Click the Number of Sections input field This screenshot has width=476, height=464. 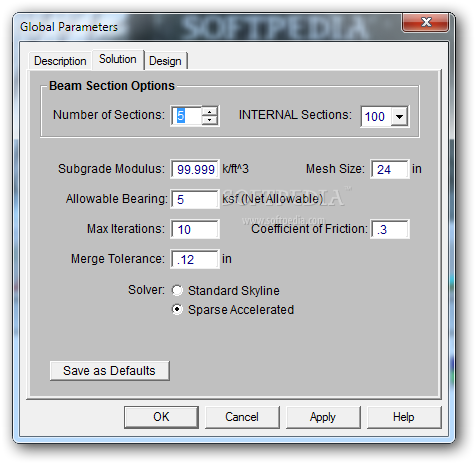click(x=187, y=116)
